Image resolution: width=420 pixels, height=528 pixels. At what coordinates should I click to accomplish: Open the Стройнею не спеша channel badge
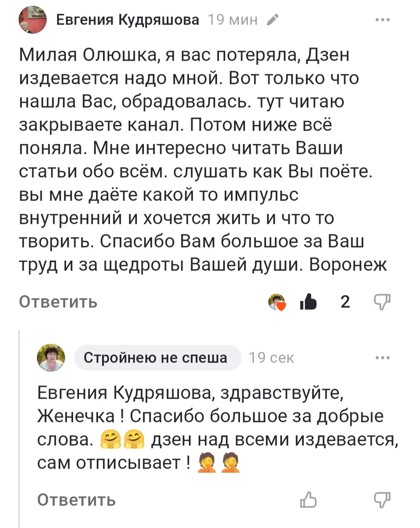tap(157, 357)
